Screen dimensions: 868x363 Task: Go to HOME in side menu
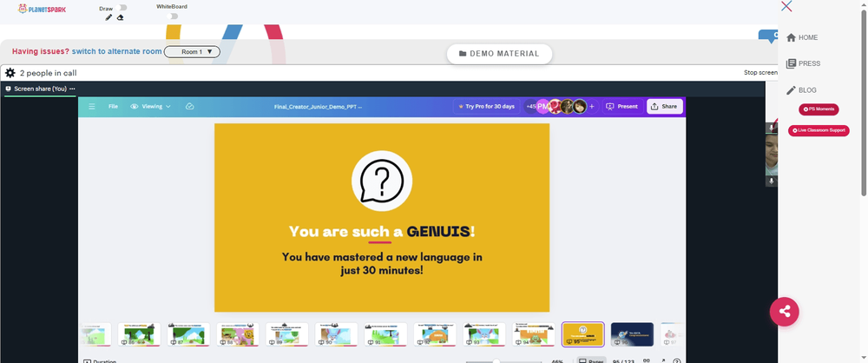tap(802, 37)
